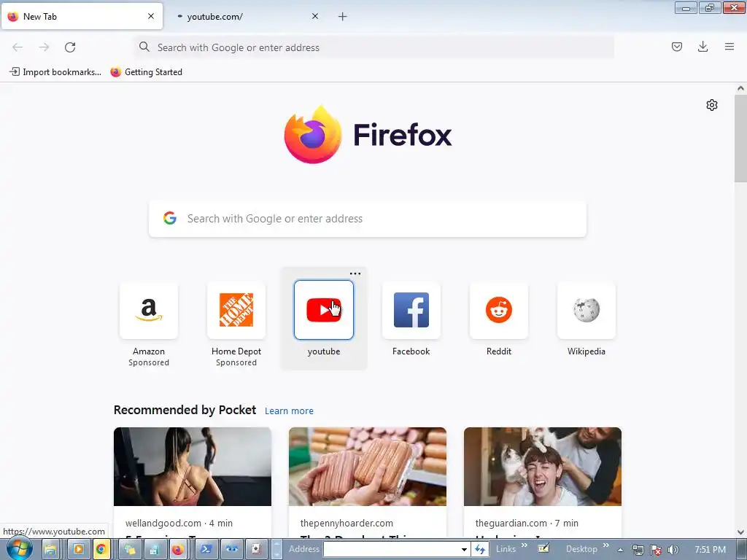This screenshot has height=560, width=747.
Task: Open the youtube shortcut tile
Action: point(324,311)
